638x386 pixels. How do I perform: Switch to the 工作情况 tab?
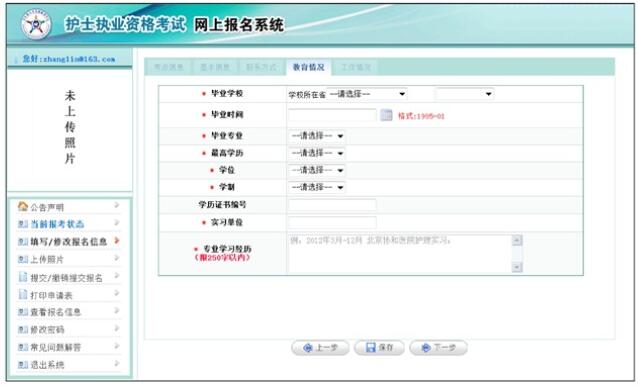tap(356, 67)
